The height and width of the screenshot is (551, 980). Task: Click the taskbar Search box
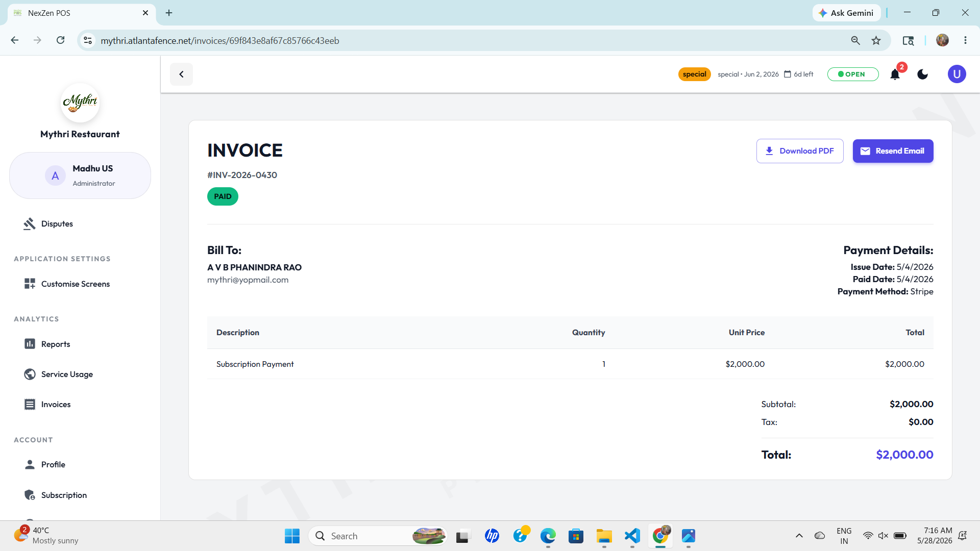pos(378,536)
